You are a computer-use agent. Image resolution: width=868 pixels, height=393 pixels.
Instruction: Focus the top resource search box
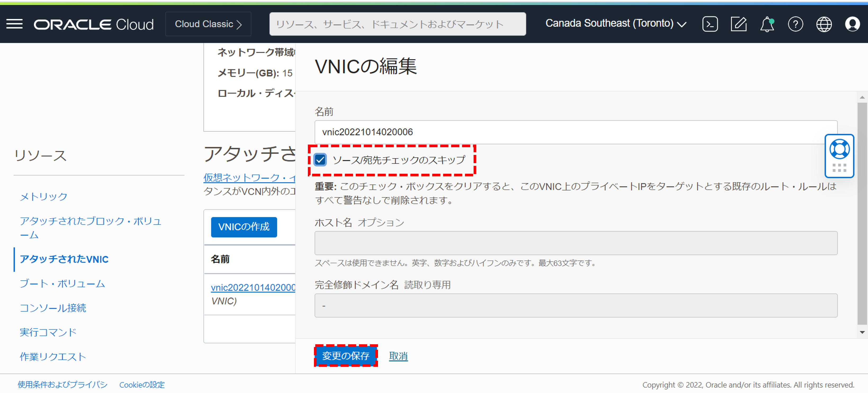(x=397, y=24)
